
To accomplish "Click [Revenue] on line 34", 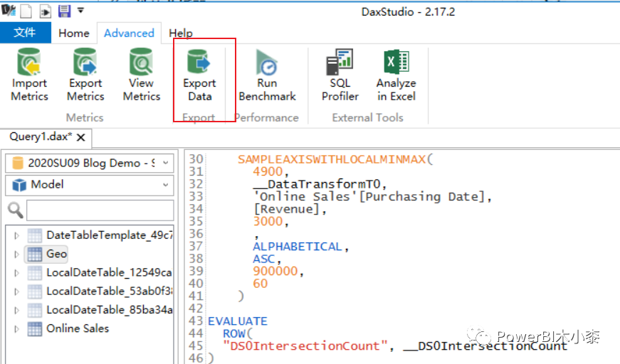I will pyautogui.click(x=286, y=209).
